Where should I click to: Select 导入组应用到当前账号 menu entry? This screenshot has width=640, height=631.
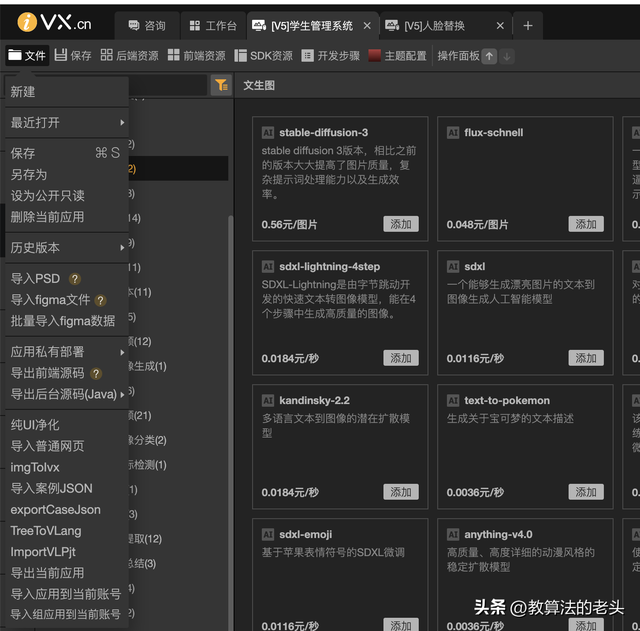[x=67, y=614]
